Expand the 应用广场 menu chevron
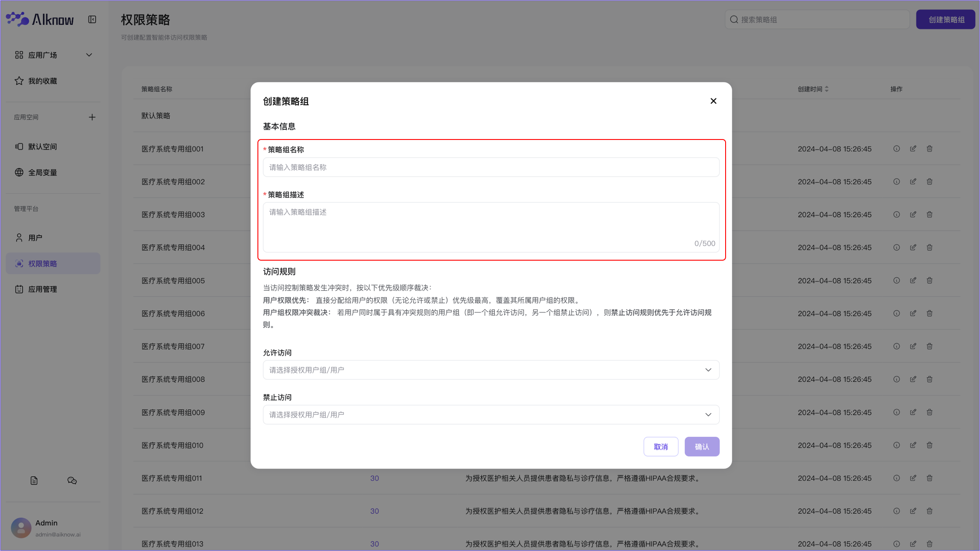 tap(89, 55)
